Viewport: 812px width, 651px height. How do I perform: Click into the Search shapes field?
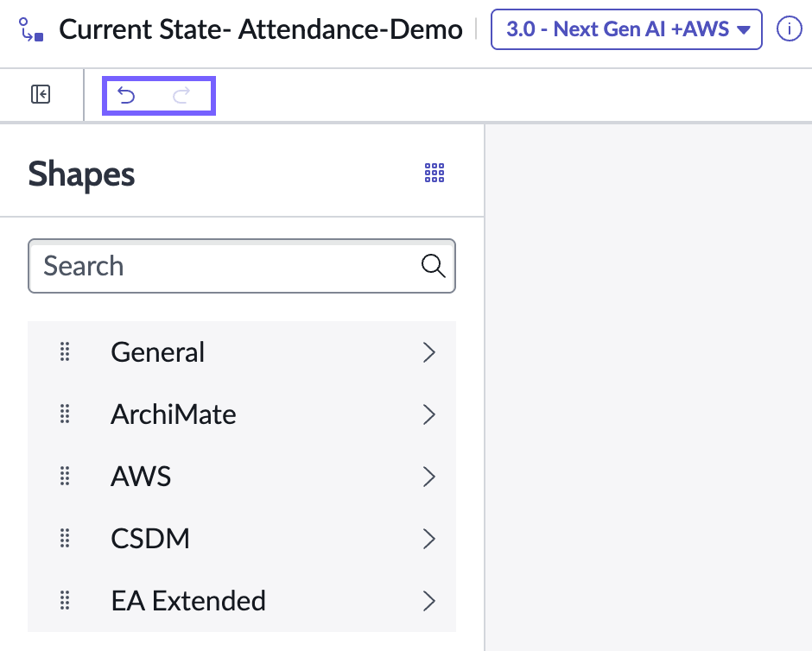coord(242,266)
